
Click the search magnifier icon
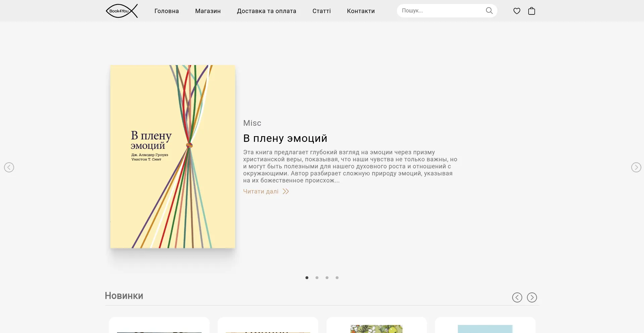point(489,11)
